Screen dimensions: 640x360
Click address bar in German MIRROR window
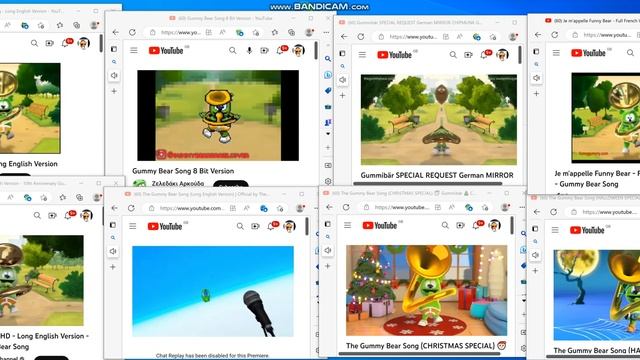tap(413, 37)
